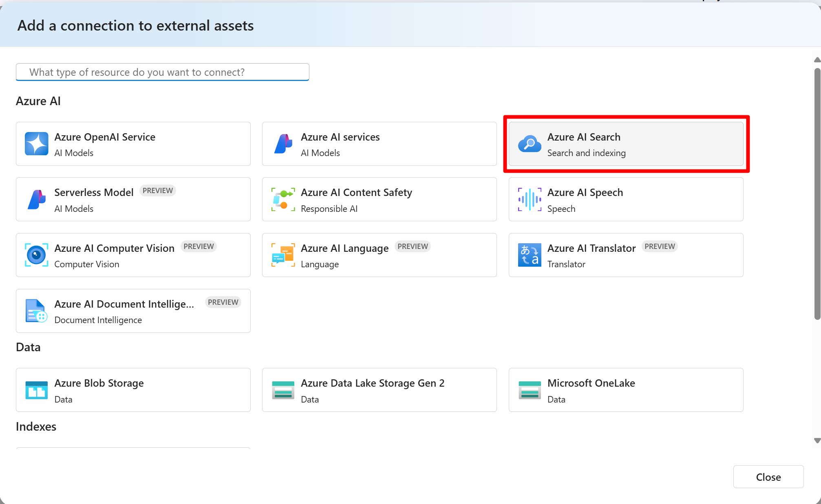The height and width of the screenshot is (504, 821).
Task: Open the Serverless Model preview connection
Action: tap(133, 199)
